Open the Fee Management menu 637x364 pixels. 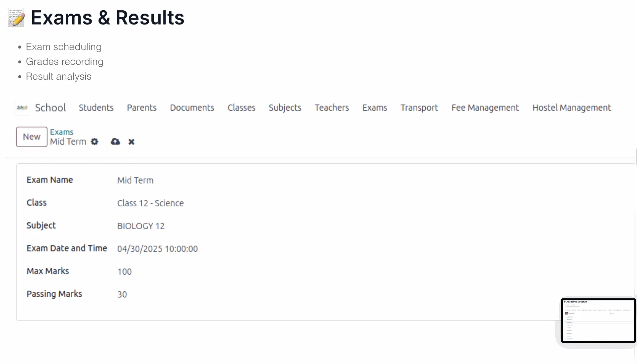(485, 108)
